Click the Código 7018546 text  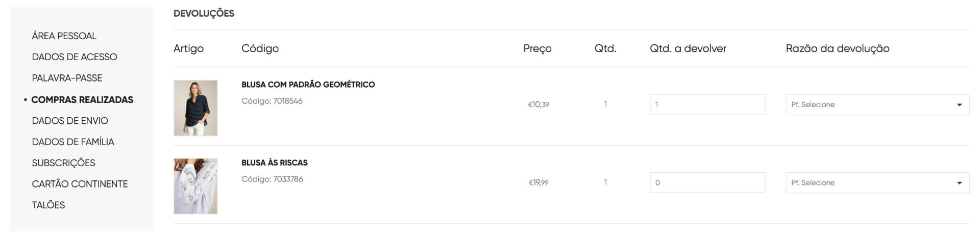272,101
